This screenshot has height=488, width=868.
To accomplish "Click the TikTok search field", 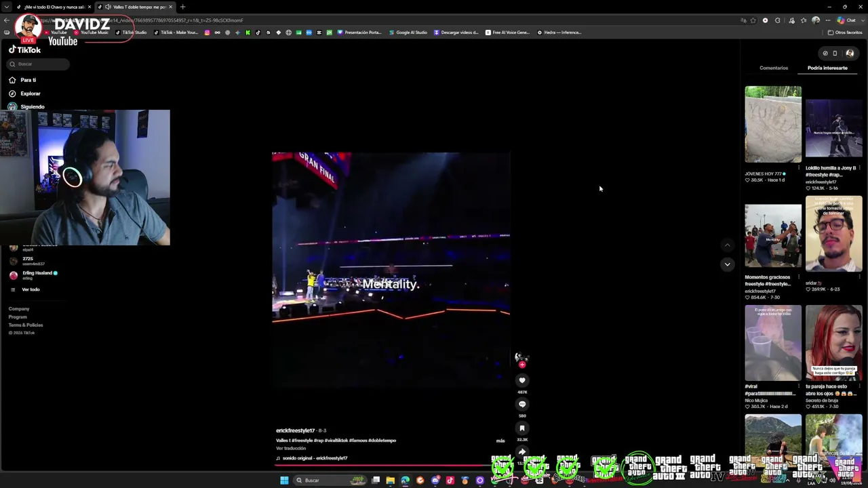I will pos(39,64).
